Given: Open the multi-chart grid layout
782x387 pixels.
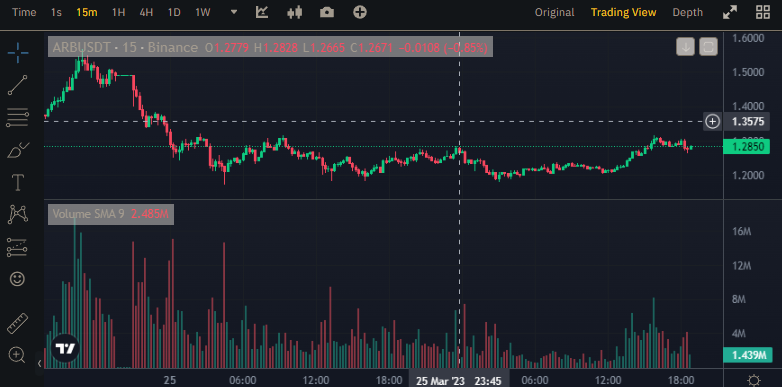Looking at the screenshot, I should (763, 12).
